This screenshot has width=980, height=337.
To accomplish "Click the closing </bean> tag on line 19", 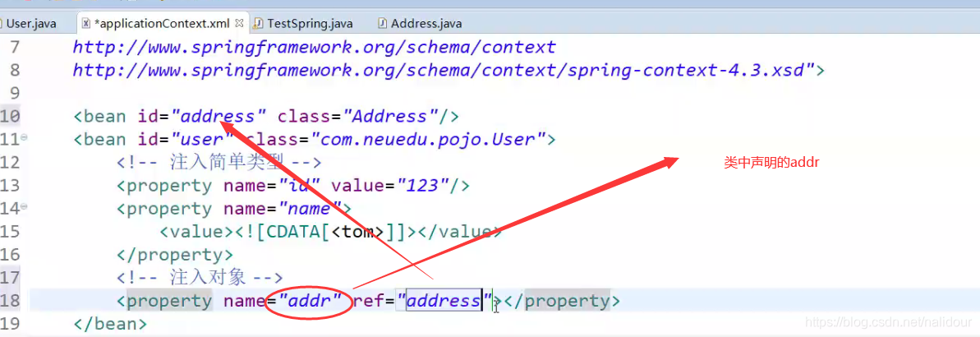I will click(x=110, y=325).
